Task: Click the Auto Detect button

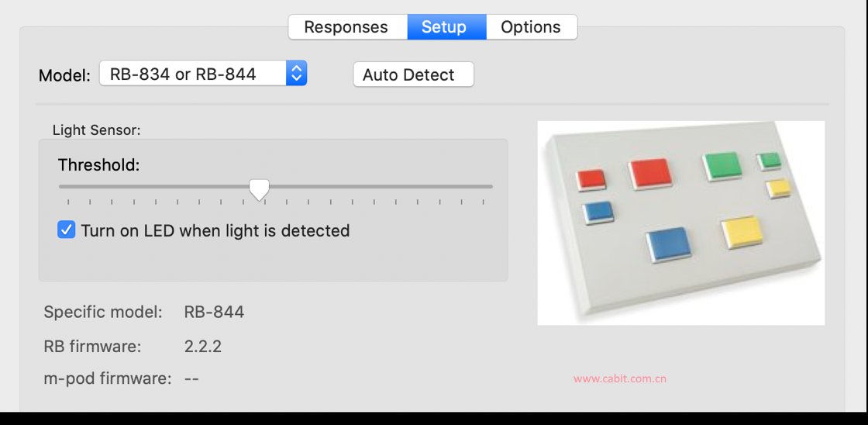Action: [414, 74]
